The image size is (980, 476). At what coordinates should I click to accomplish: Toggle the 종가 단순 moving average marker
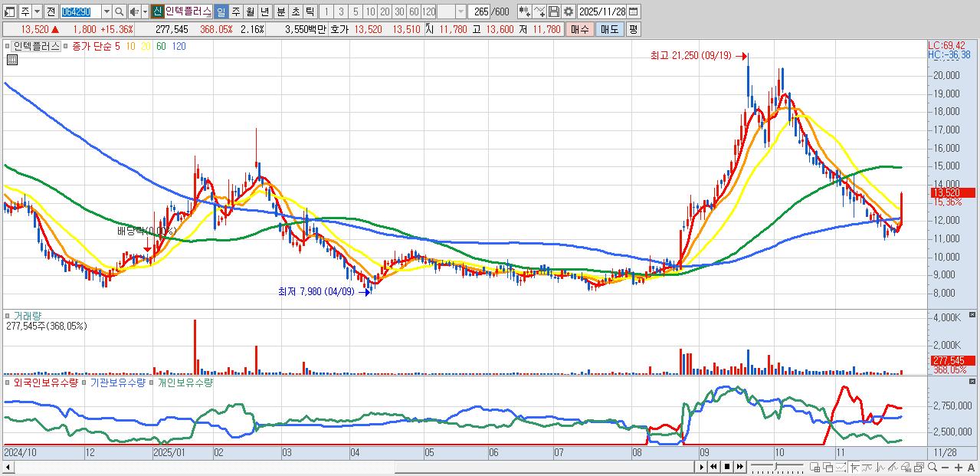(67, 46)
